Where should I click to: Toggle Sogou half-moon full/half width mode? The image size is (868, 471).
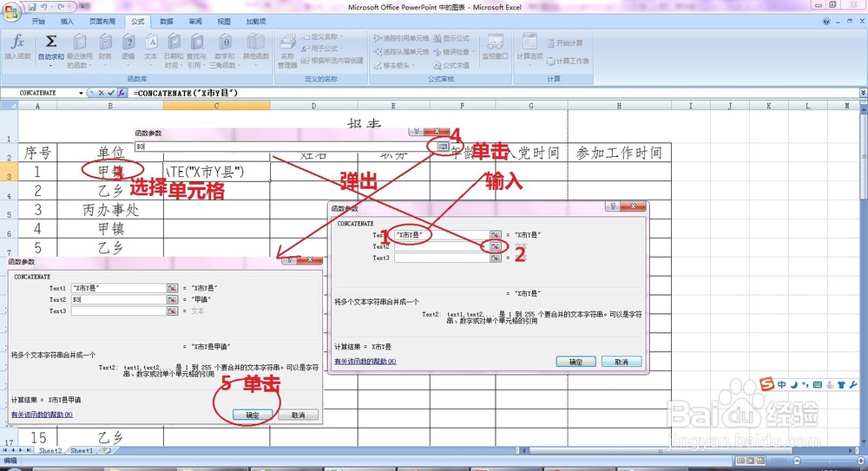(794, 384)
